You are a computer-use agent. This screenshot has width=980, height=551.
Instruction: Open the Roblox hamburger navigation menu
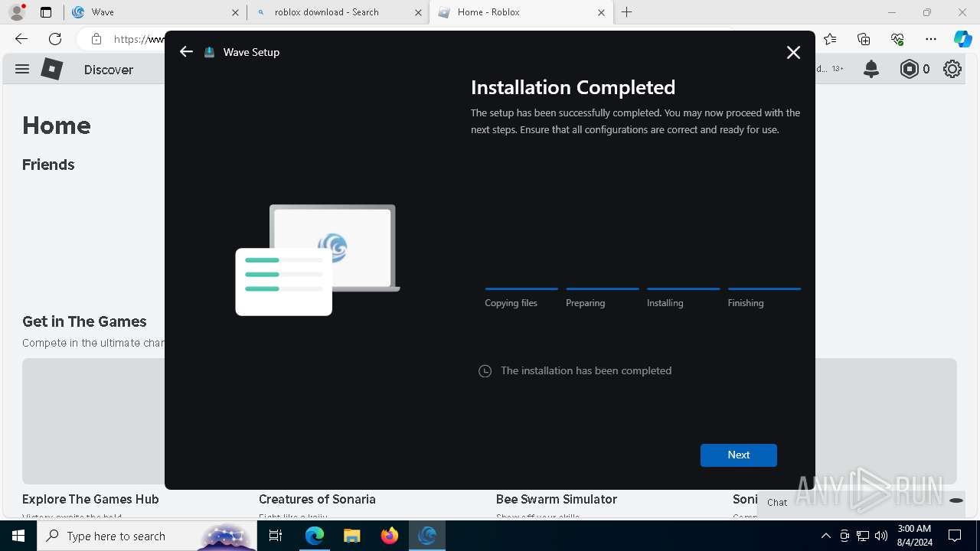tap(22, 69)
